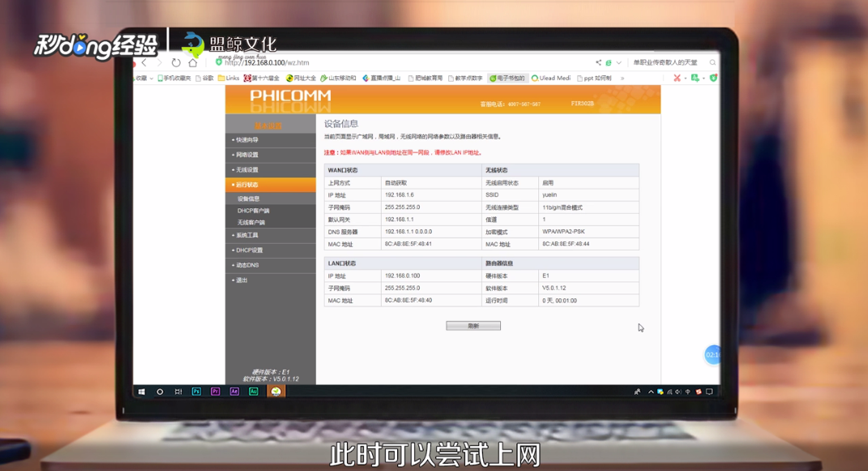The height and width of the screenshot is (471, 868).
Task: Open the 手机收藏夹 bookmark
Action: (x=173, y=79)
